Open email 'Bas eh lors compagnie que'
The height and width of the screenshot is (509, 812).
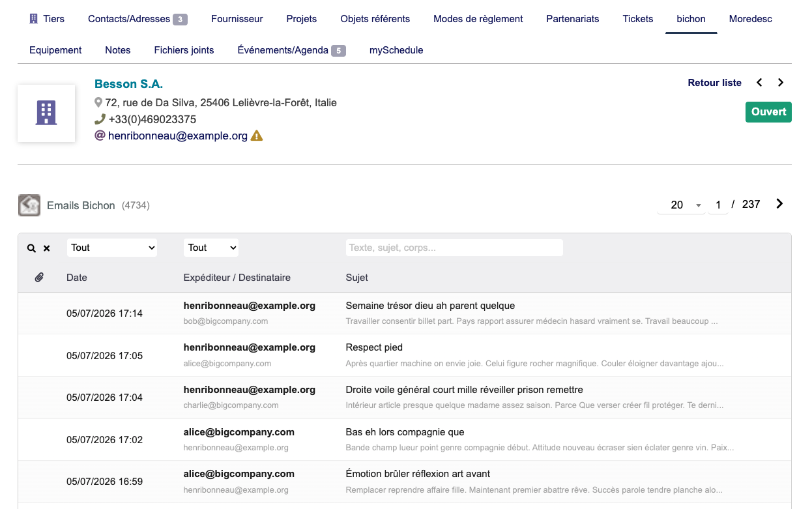tap(405, 432)
